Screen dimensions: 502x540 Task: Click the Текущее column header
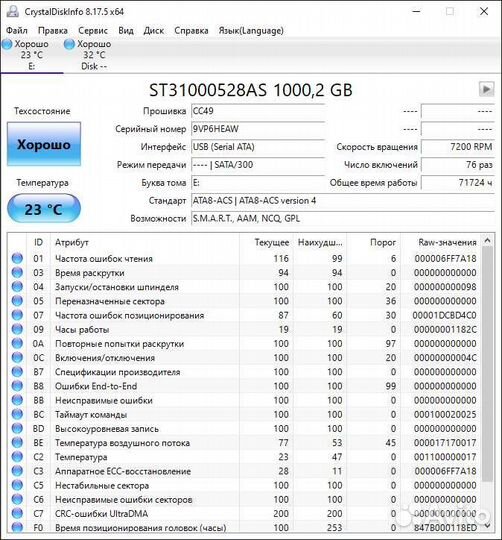266,242
